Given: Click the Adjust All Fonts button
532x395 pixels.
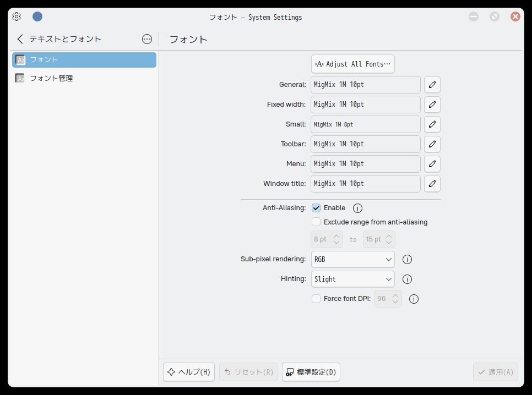Looking at the screenshot, I should click(352, 64).
